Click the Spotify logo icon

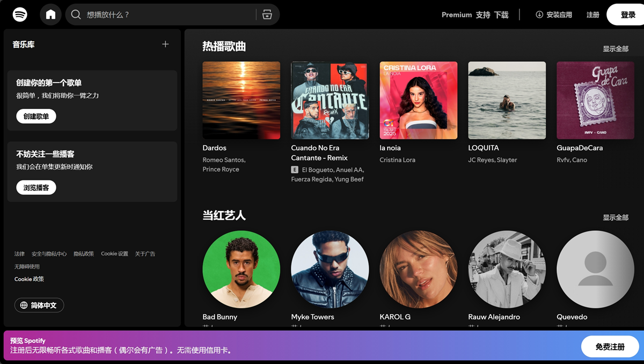[x=20, y=14]
